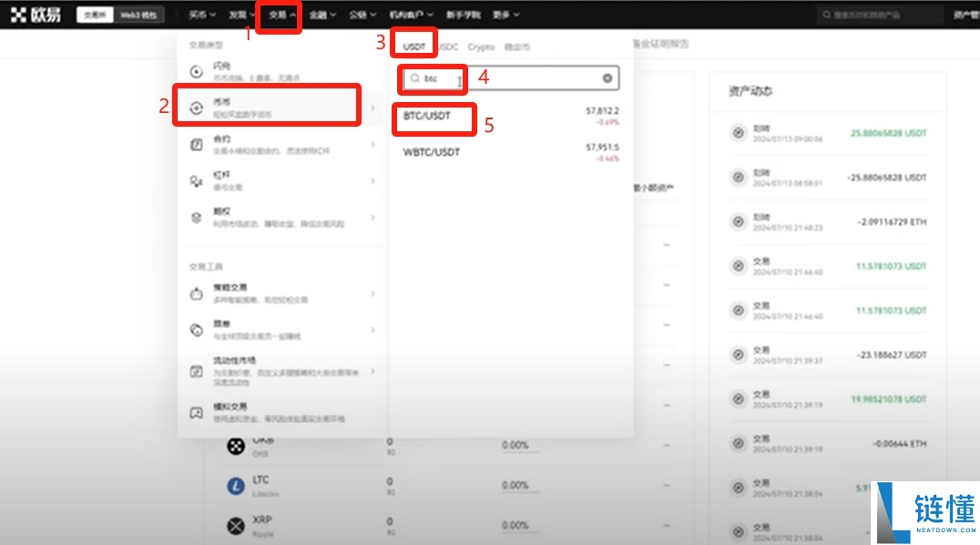This screenshot has height=545, width=980.
Task: Open the 买币 dropdown menu
Action: (x=202, y=15)
